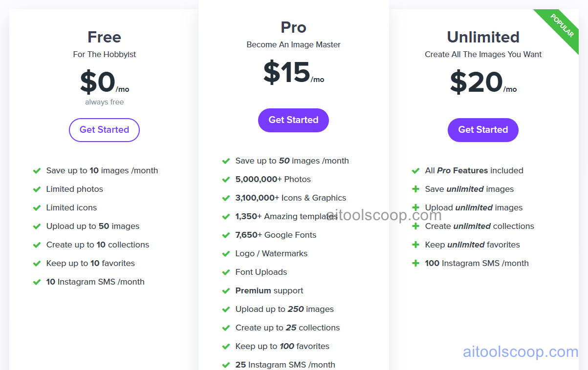
Task: Select the 'Unlimited' plan heading
Action: [483, 37]
